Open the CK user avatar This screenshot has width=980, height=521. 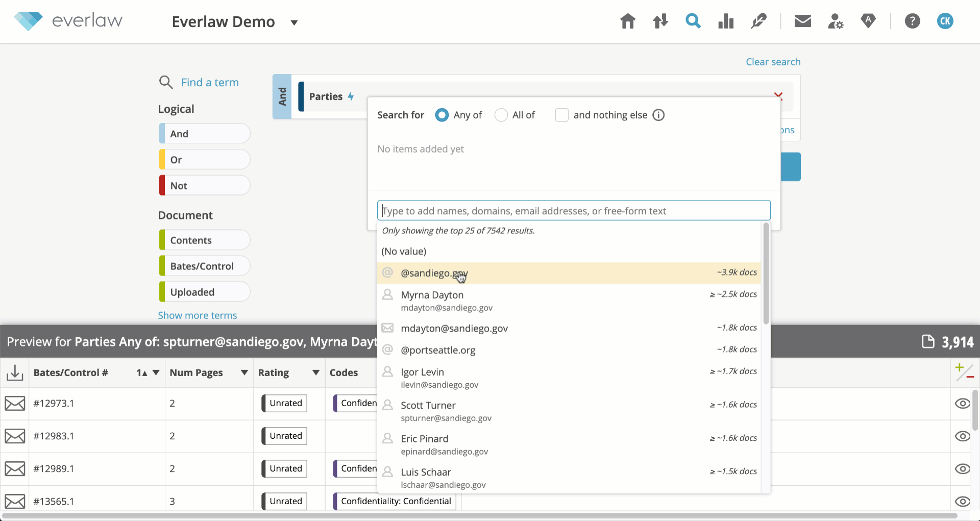click(945, 21)
